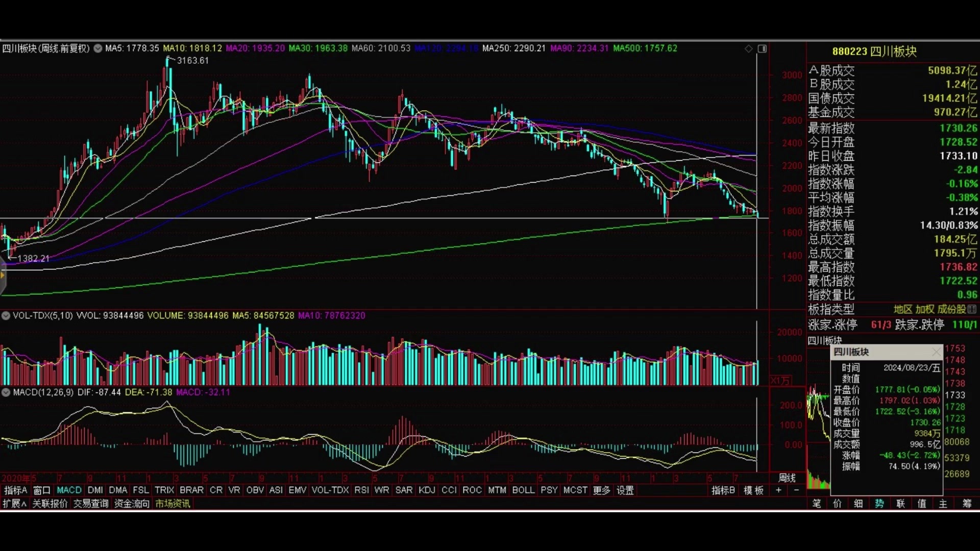Click the 加权 weighting link
The image size is (980, 551).
pos(924,309)
